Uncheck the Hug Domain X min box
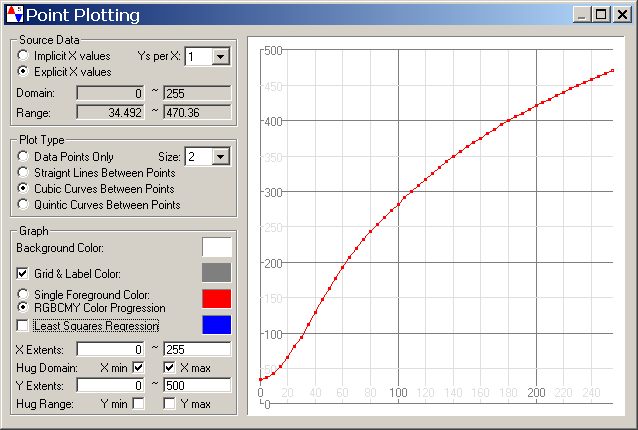The height and width of the screenshot is (430, 638). pos(138,368)
